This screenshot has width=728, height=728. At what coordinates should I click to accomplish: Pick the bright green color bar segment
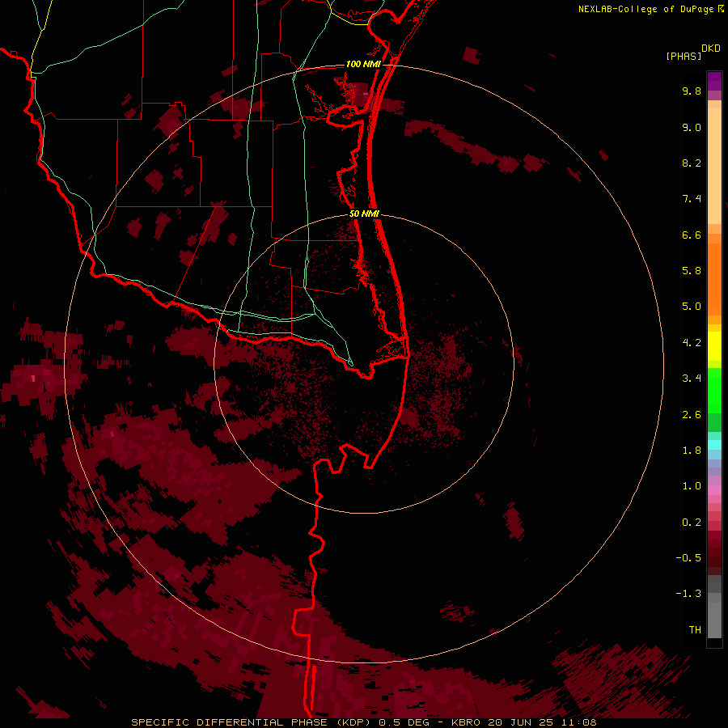coord(714,390)
